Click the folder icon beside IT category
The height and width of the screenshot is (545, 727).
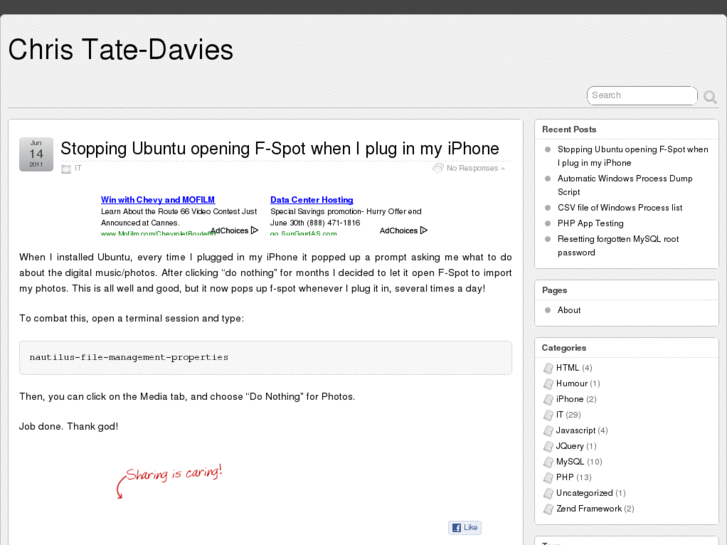click(66, 169)
